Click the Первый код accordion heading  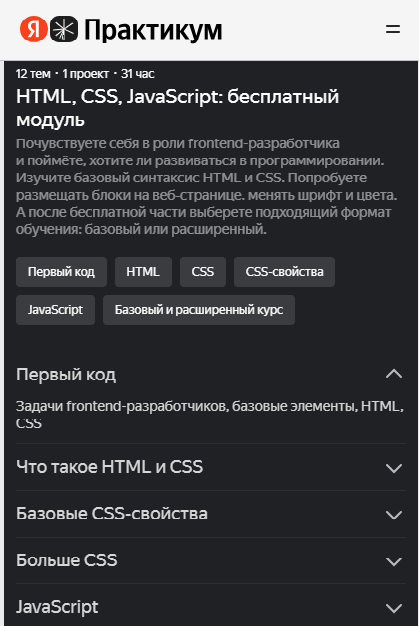pos(66,374)
